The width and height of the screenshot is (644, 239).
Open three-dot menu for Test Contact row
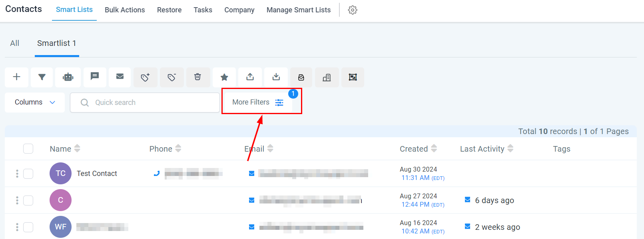[x=17, y=174]
